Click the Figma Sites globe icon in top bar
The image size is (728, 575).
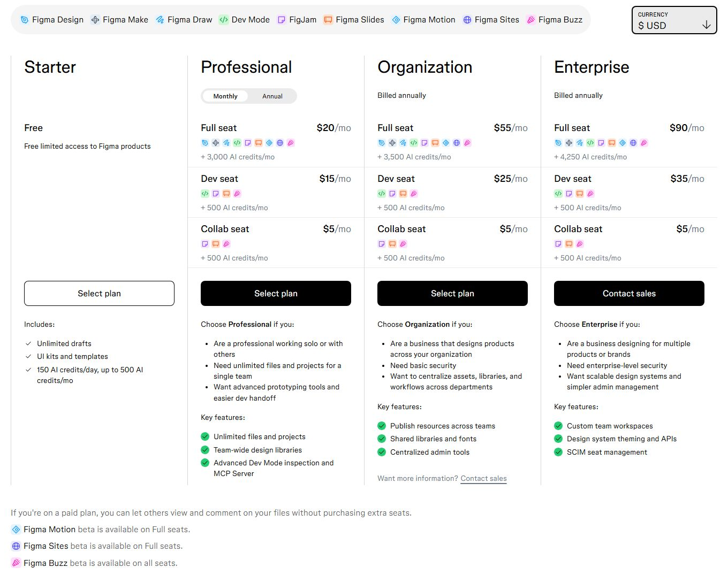[x=467, y=20]
